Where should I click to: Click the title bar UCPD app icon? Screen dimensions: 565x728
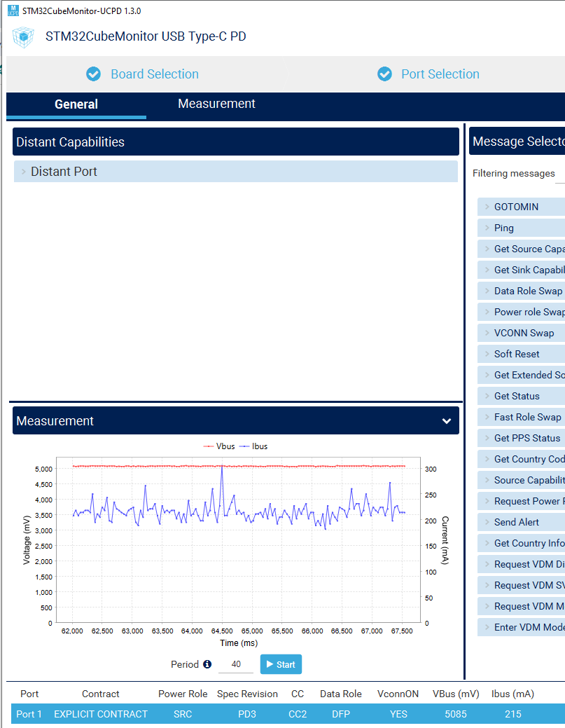pyautogui.click(x=13, y=11)
